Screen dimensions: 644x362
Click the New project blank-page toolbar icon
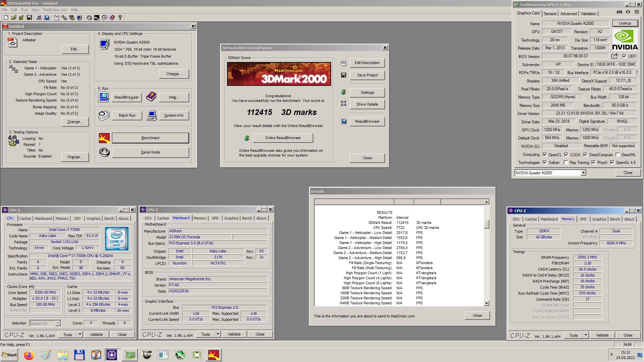pyautogui.click(x=6, y=17)
